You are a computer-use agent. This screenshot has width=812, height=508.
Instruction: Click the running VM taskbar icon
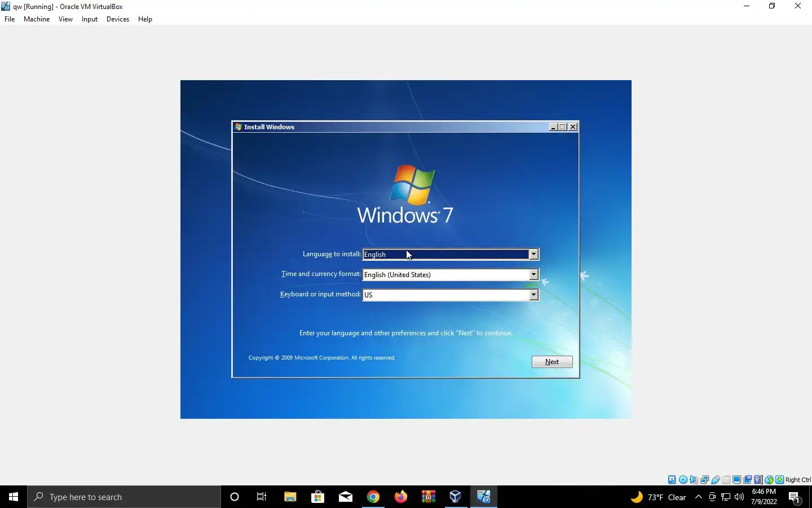pos(483,497)
